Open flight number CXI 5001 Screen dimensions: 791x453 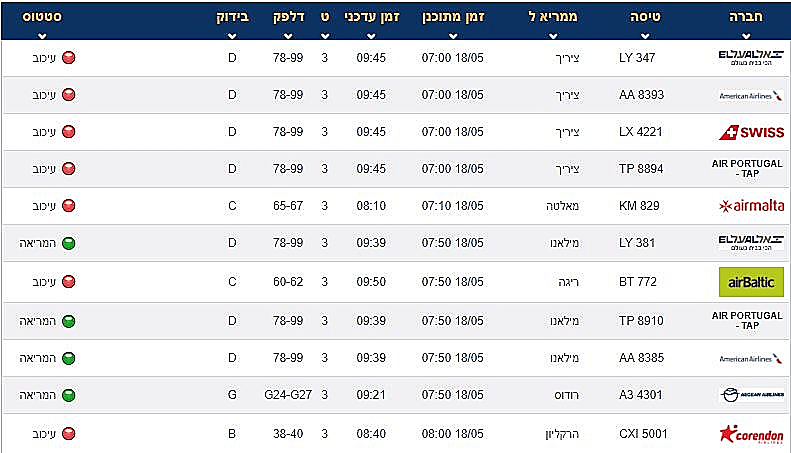coord(643,434)
